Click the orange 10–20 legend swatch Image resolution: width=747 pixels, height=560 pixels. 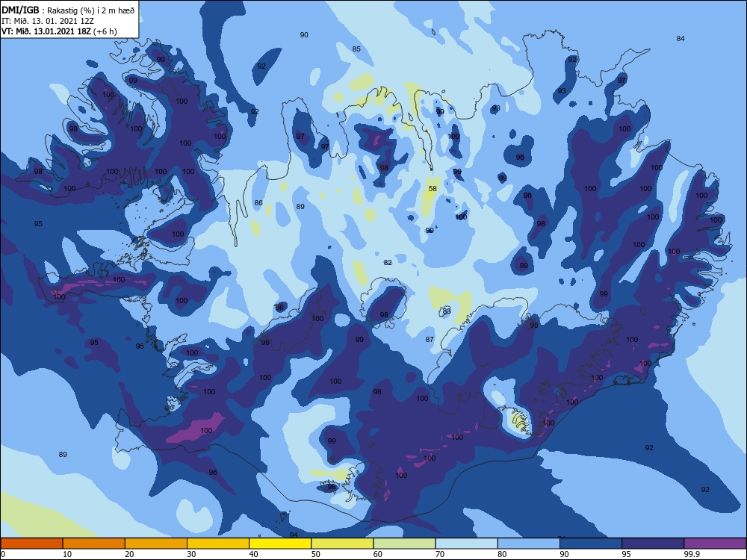(94, 544)
